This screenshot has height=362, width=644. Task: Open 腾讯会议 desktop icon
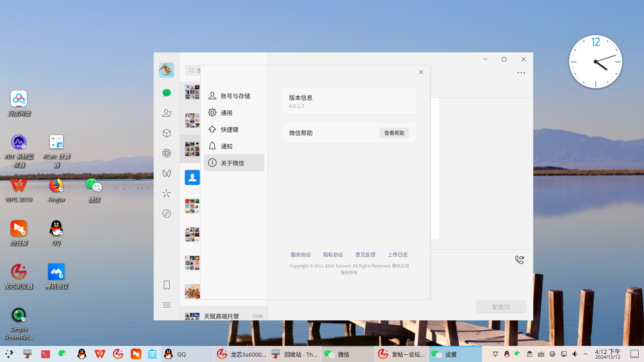click(x=56, y=277)
